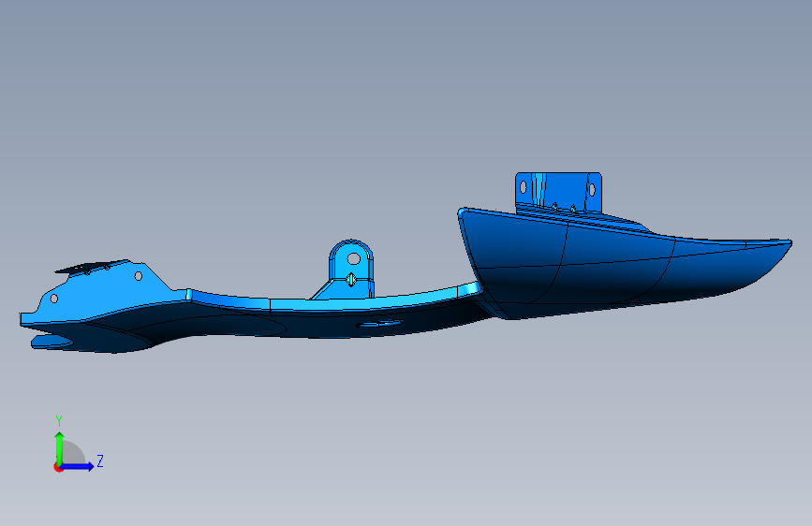Click the red X axis dot at triad origin
The image size is (812, 526).
58,467
